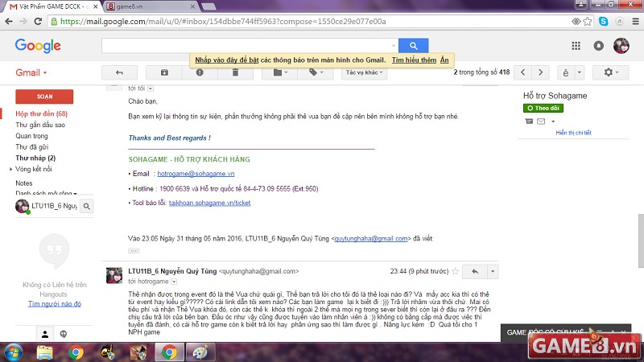
Task: Open Thư gắn dấu sao folder
Action: [x=40, y=125]
